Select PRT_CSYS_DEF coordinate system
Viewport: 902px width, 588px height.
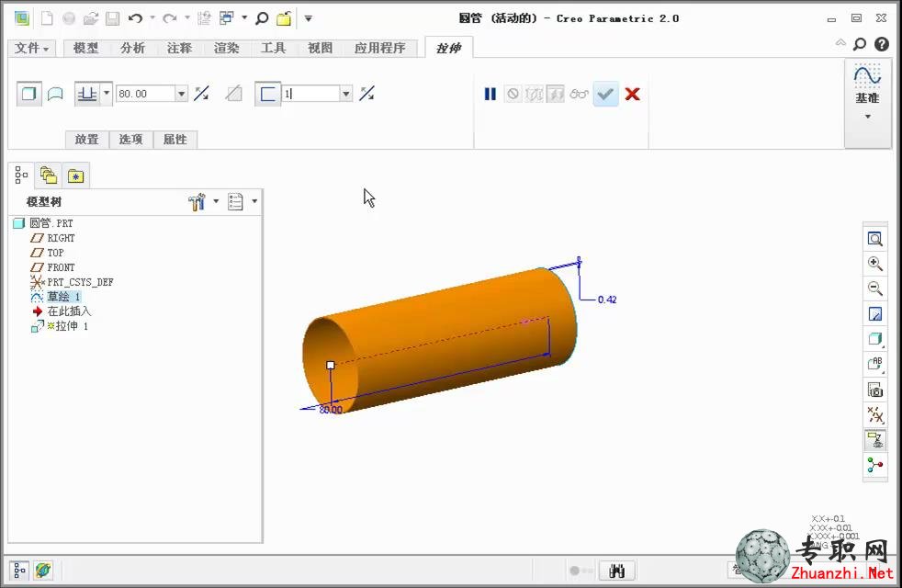click(72, 282)
